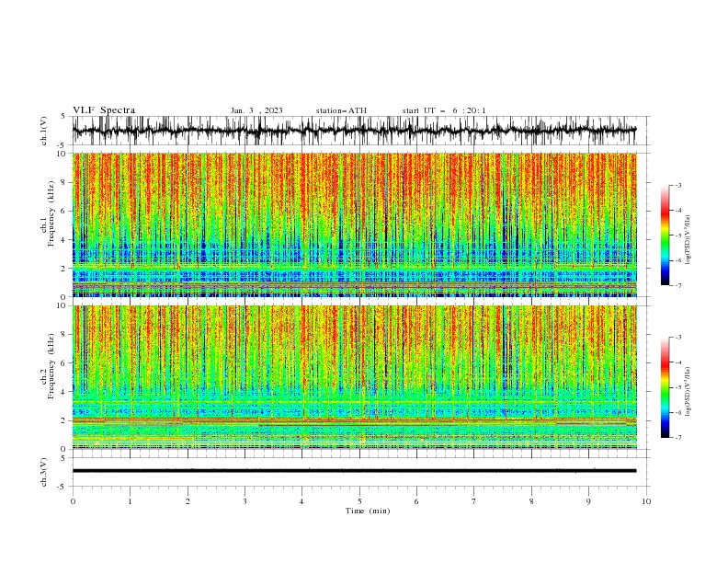Image resolution: width=728 pixels, height=563 pixels.
Task: Click the "-3" label on upper colorbar
Action: (x=677, y=185)
